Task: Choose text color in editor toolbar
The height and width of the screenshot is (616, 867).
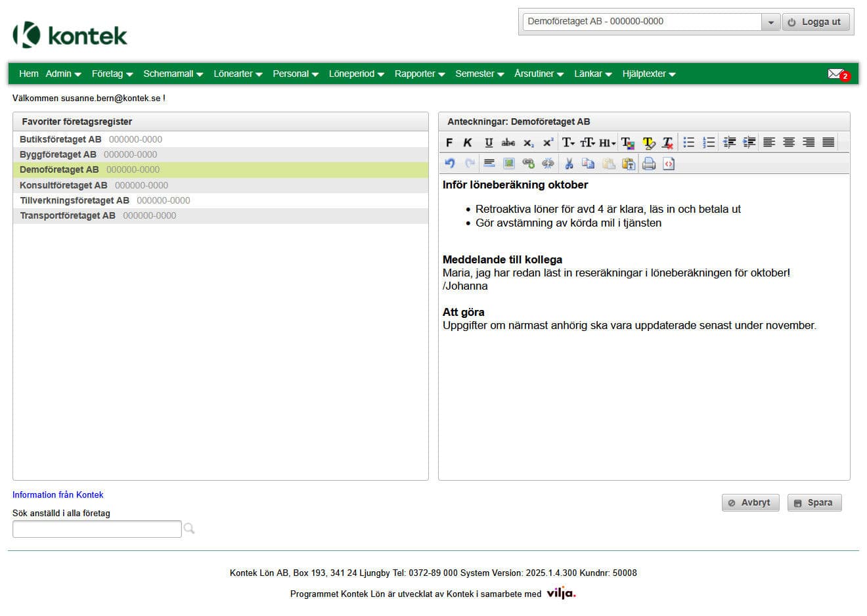Action: [628, 143]
